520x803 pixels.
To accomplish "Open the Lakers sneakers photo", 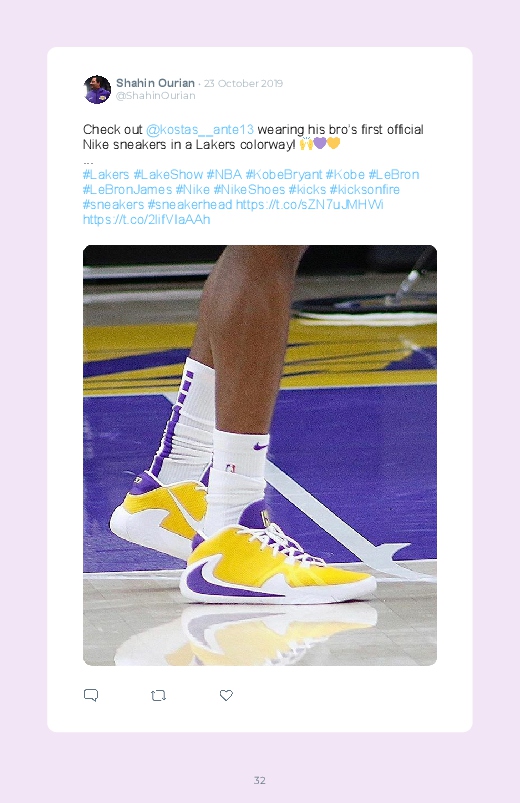I will click(260, 455).
